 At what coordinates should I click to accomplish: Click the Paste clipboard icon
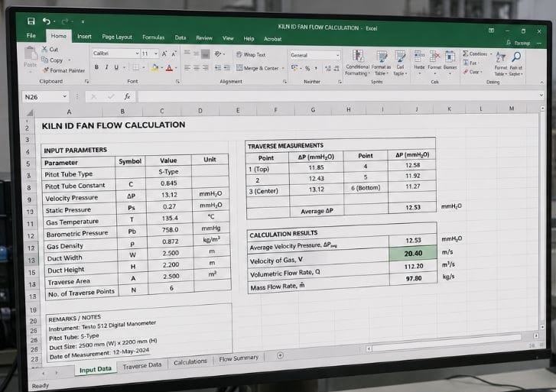(x=31, y=54)
